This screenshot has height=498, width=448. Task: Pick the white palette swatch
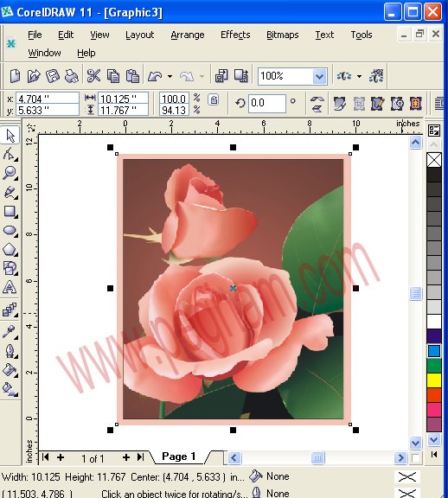(434, 322)
